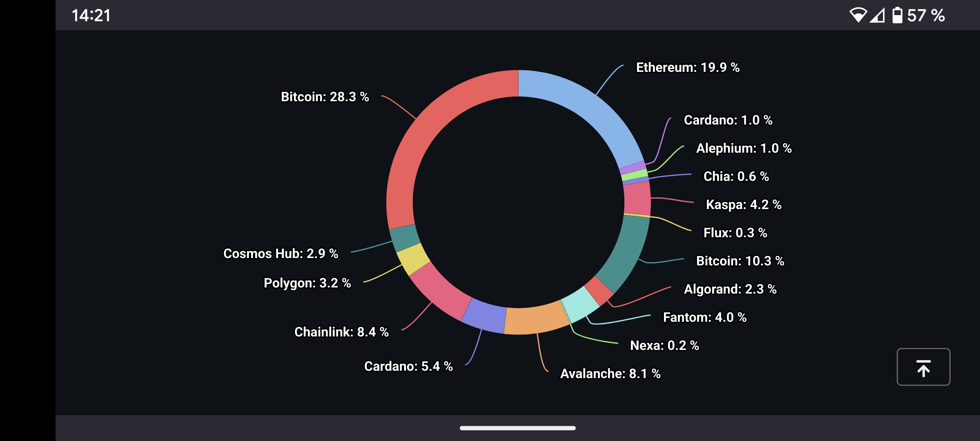The width and height of the screenshot is (980, 441).
Task: Tap the "Avalanche: 8.1 %" label
Action: click(x=610, y=374)
